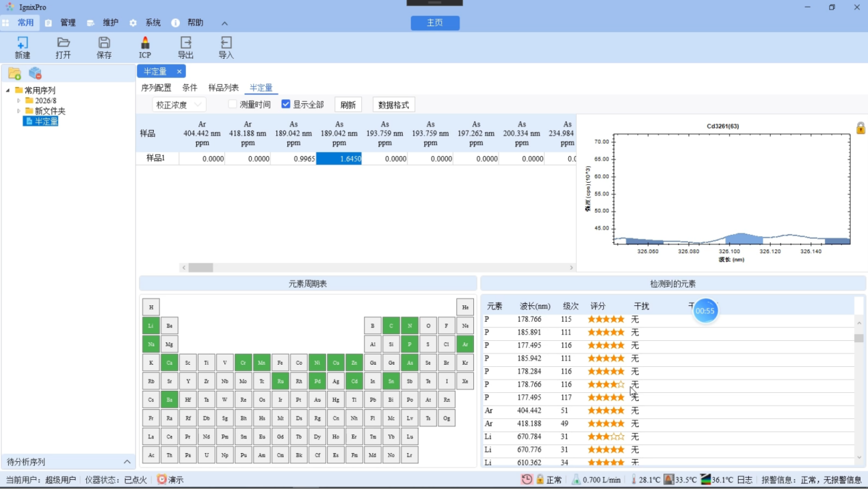Switch to the 样品列表 tab
868x490 pixels.
pos(224,88)
